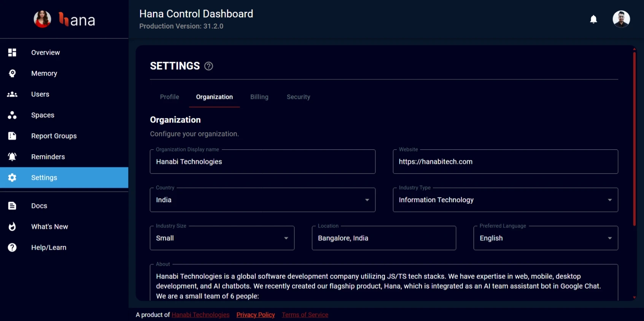Open the Preferred Language dropdown
The width and height of the screenshot is (644, 321).
[545, 238]
